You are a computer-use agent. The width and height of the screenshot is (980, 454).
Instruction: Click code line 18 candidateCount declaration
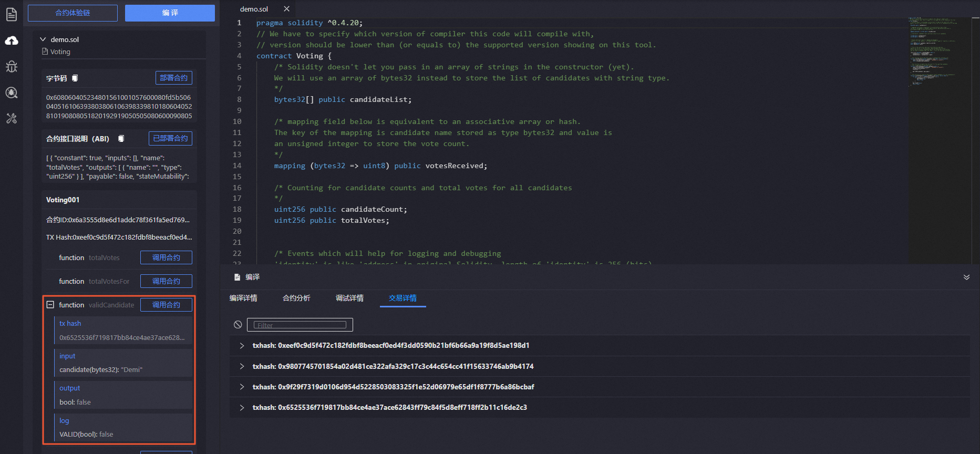tap(341, 209)
